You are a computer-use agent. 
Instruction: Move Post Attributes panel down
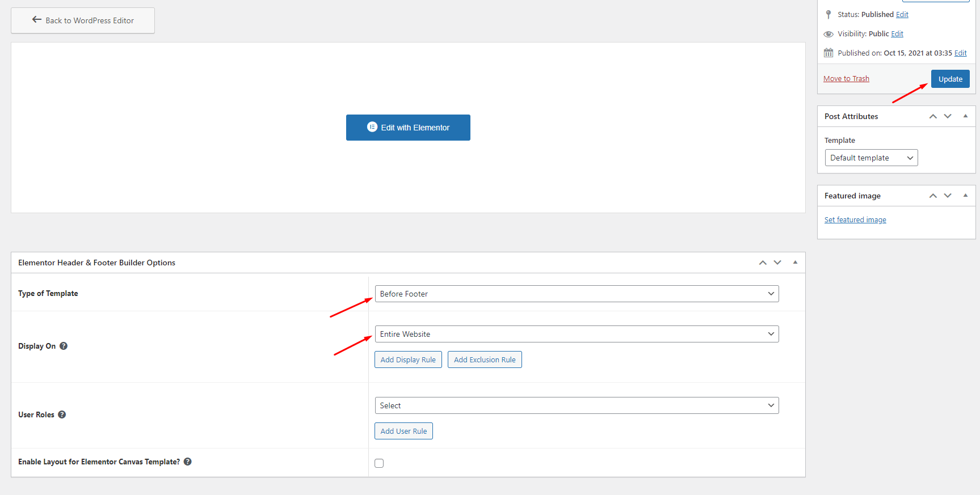click(948, 116)
